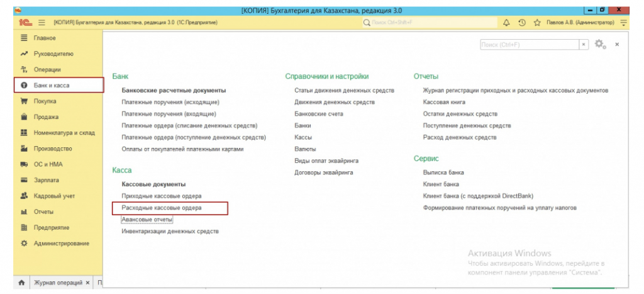Open Платежные поручения (исходящие)
The width and height of the screenshot is (644, 294).
point(170,102)
